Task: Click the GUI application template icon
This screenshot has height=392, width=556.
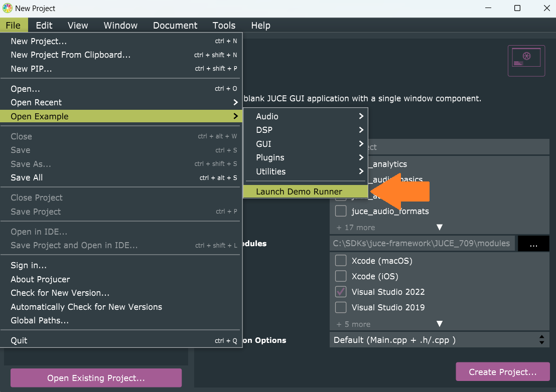Action: (x=526, y=61)
